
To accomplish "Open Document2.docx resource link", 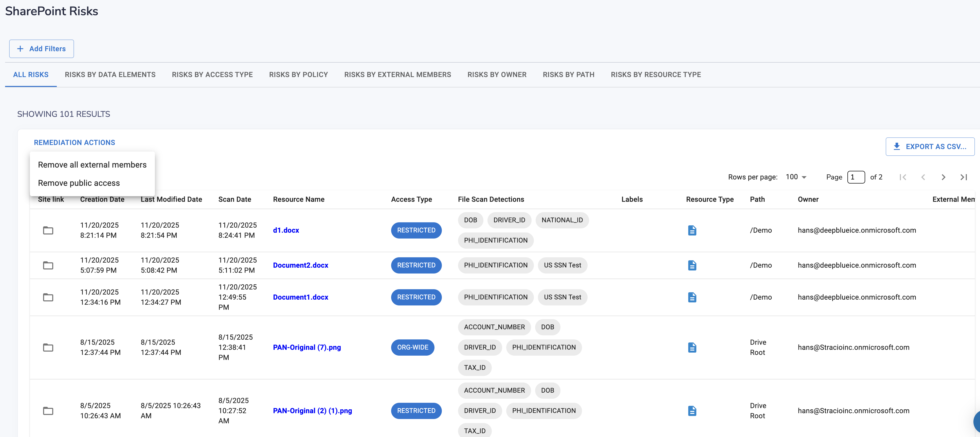I will coord(301,265).
